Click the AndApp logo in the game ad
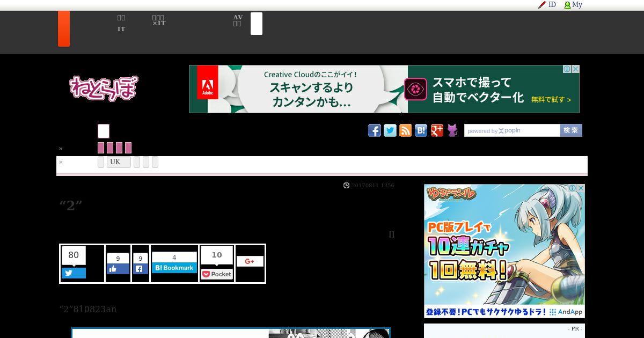The image size is (644, 338). [x=566, y=312]
